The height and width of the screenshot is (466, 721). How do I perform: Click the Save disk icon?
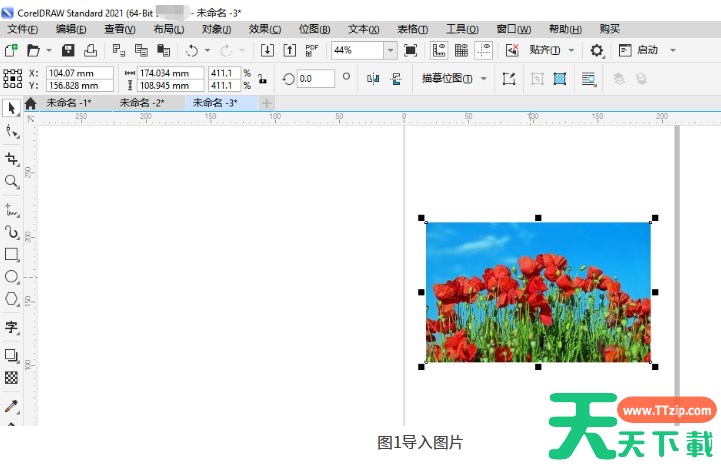(x=68, y=50)
